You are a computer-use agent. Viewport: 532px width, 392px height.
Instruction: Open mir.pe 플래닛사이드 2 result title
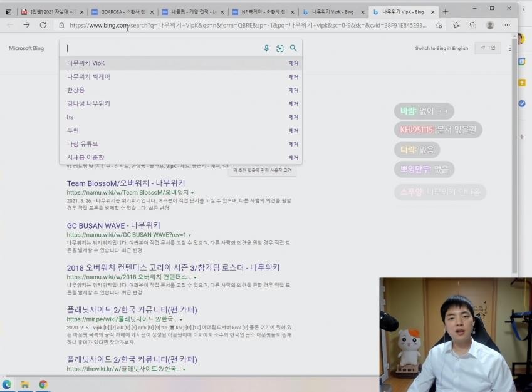point(132,309)
